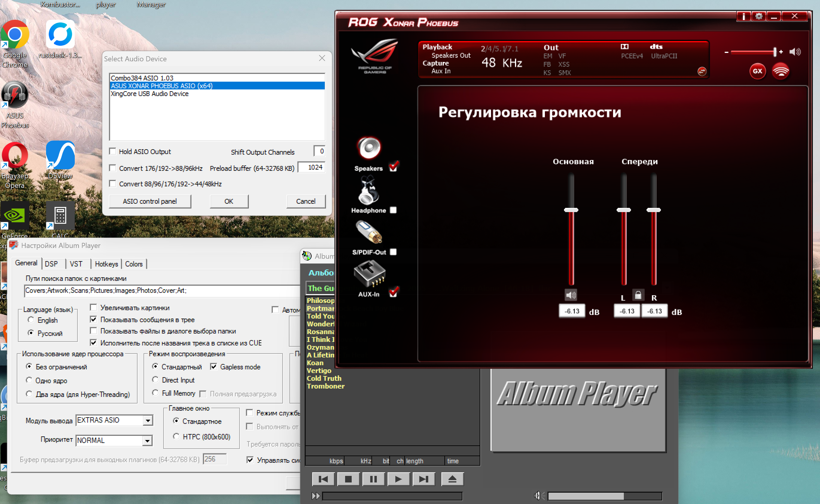The image size is (820, 504).
Task: Click the eject button in Album Player
Action: point(452,479)
